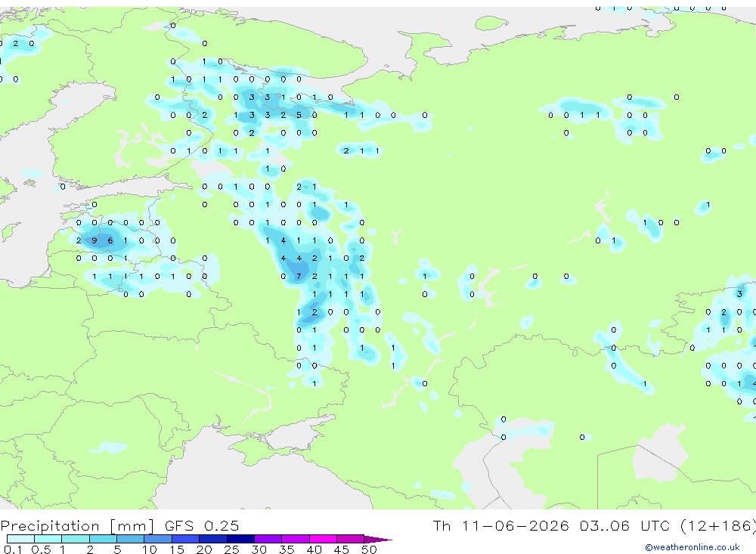Click the '5' precipitation value on the map
The image size is (756, 554).
(299, 115)
